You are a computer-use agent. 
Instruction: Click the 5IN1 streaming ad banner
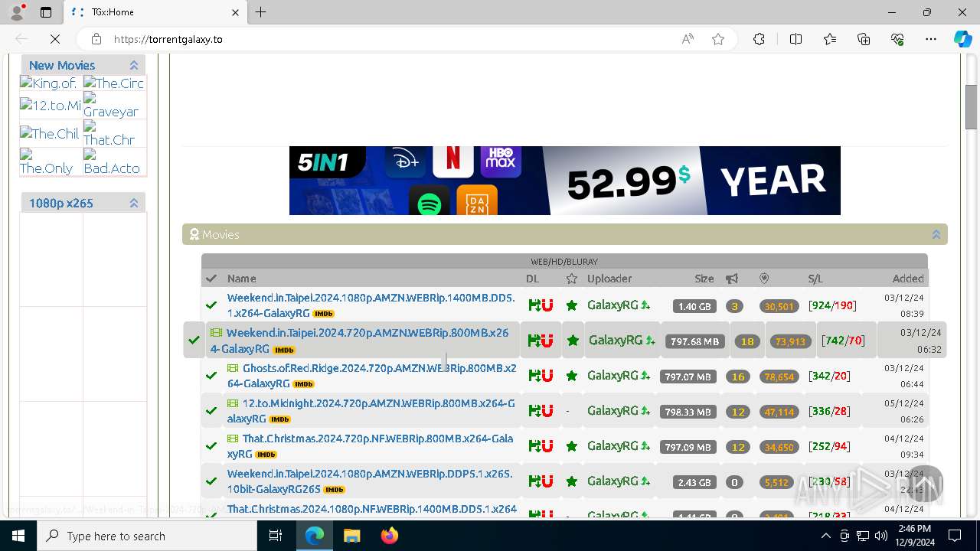click(x=564, y=181)
